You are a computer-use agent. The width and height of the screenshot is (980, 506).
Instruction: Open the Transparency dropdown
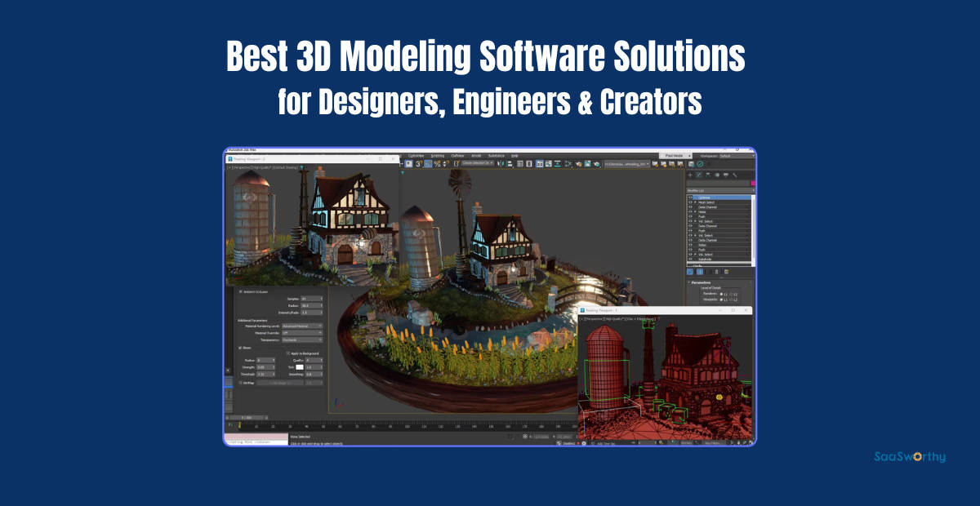coord(302,340)
